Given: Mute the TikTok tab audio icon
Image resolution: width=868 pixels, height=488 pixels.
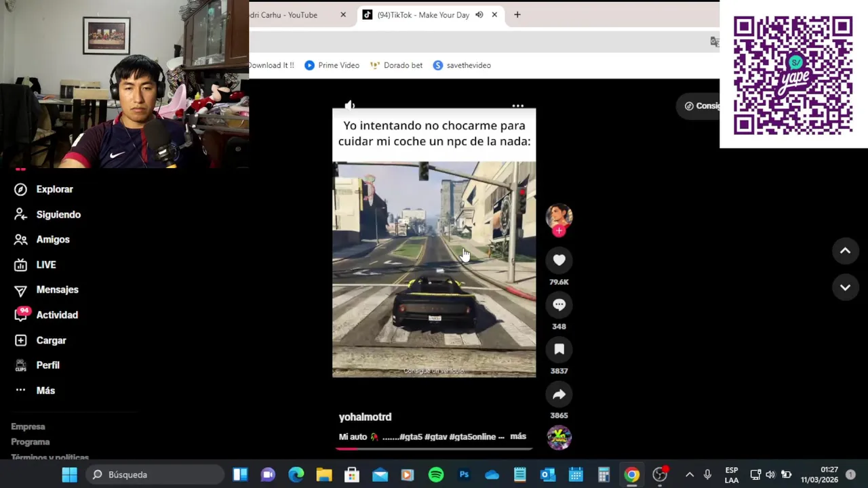Looking at the screenshot, I should (479, 15).
